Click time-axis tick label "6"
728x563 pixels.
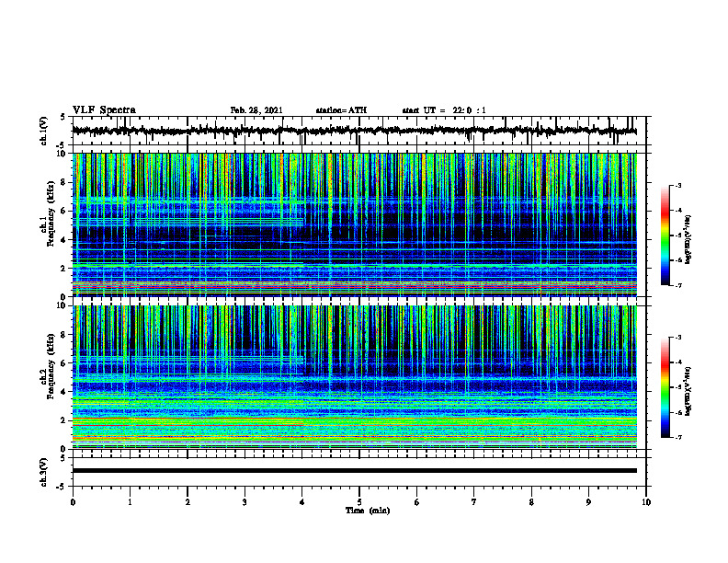click(x=417, y=502)
